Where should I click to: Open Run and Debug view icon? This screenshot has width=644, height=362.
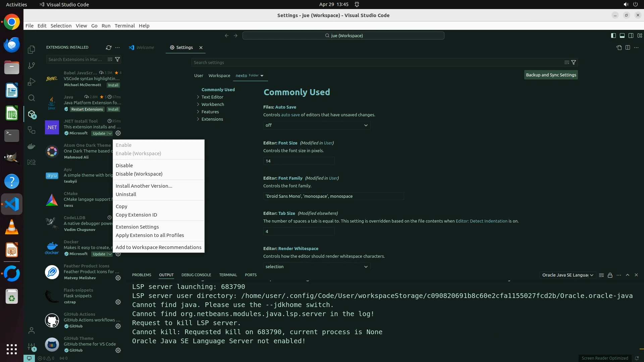pos(32,82)
